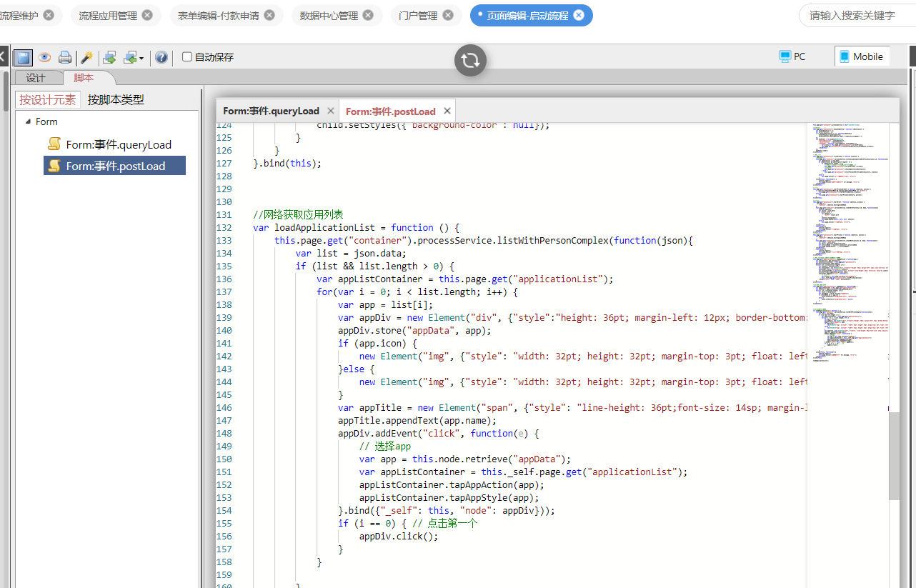Click the magic wand toolbar icon
916x588 pixels.
click(86, 57)
